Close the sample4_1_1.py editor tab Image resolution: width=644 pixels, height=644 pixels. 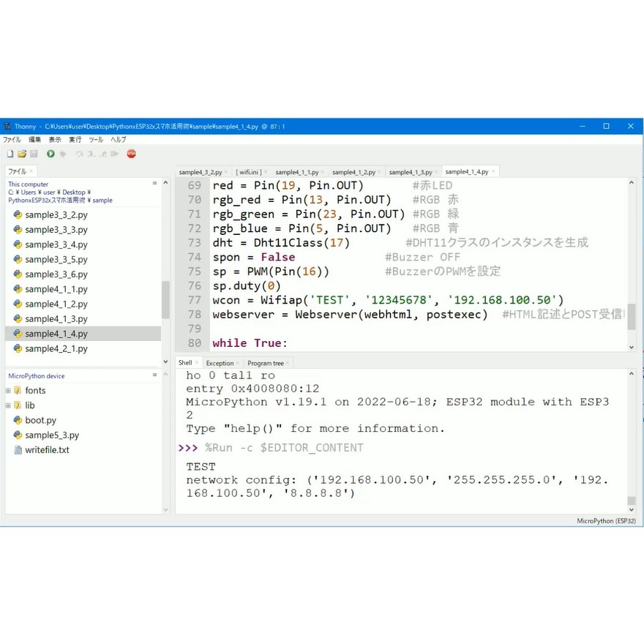click(323, 172)
